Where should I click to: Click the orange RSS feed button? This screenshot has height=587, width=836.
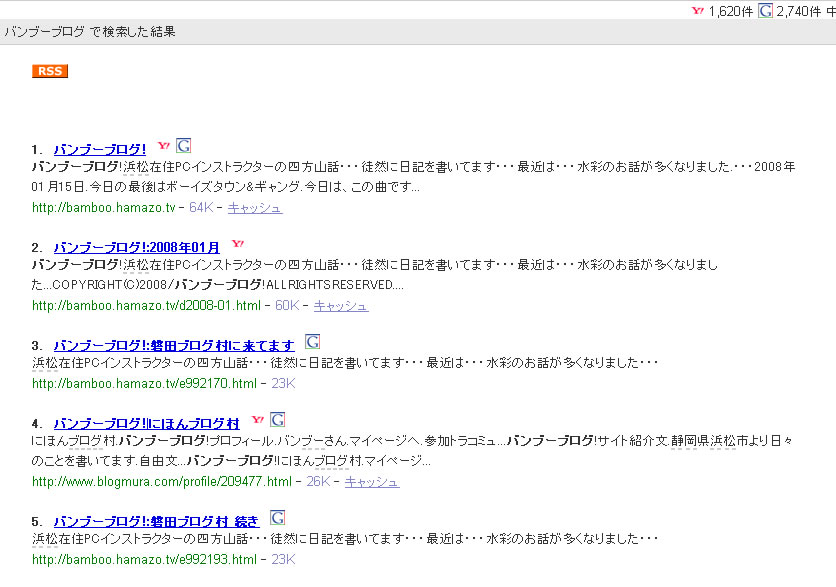[x=50, y=71]
